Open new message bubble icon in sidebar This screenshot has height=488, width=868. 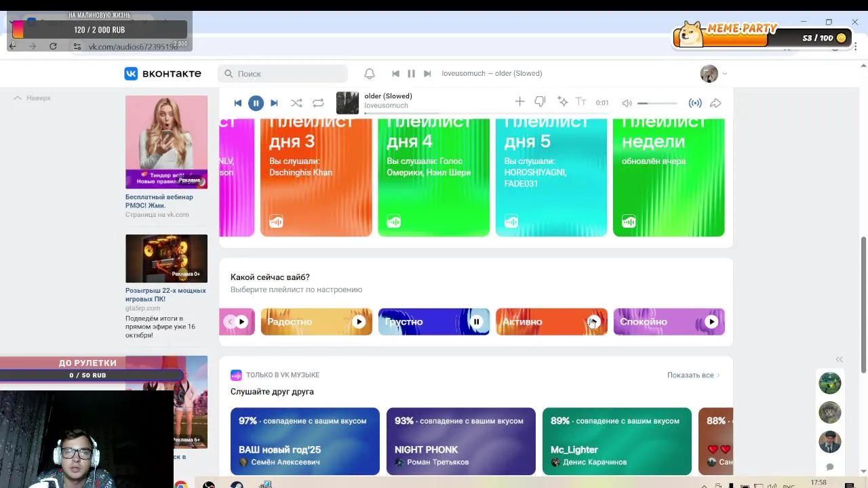(829, 467)
